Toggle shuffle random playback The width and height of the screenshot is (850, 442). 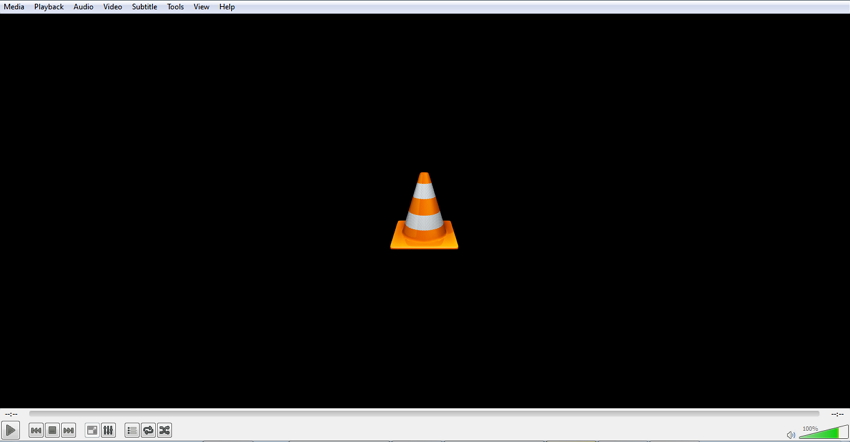164,430
